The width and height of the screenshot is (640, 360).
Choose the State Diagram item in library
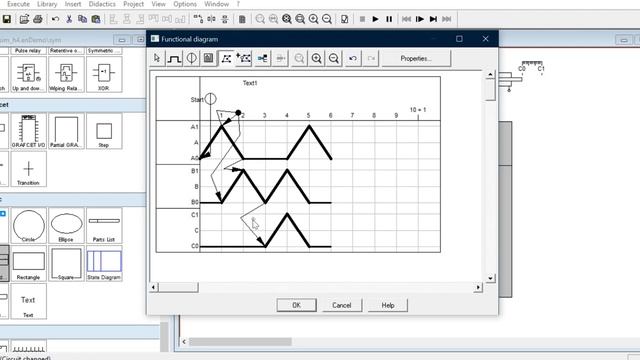pos(104,263)
